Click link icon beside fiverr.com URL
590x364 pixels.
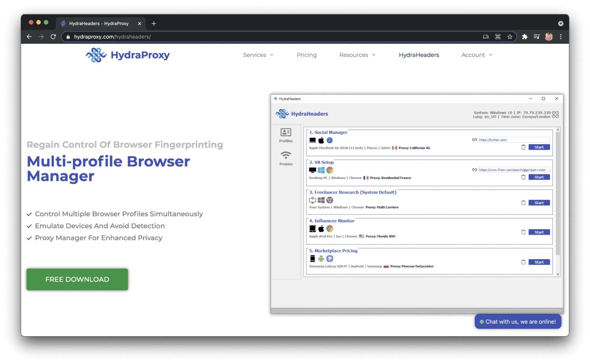tap(474, 170)
